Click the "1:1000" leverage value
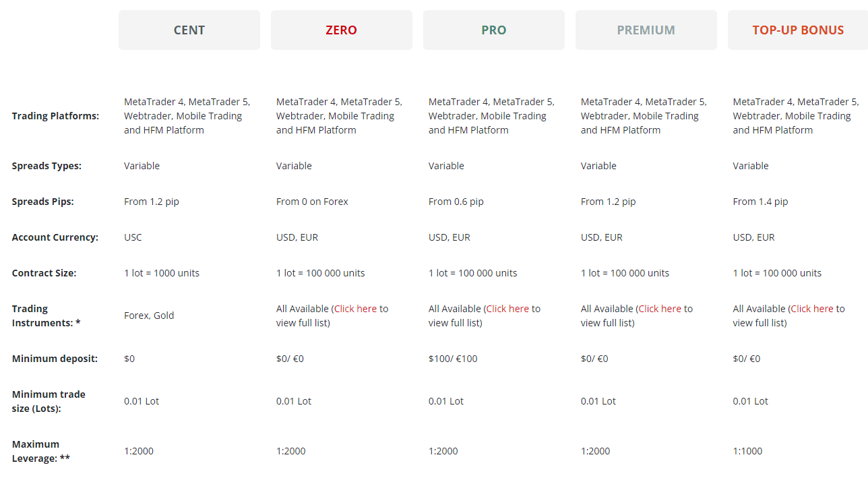The height and width of the screenshot is (478, 868). 747,451
